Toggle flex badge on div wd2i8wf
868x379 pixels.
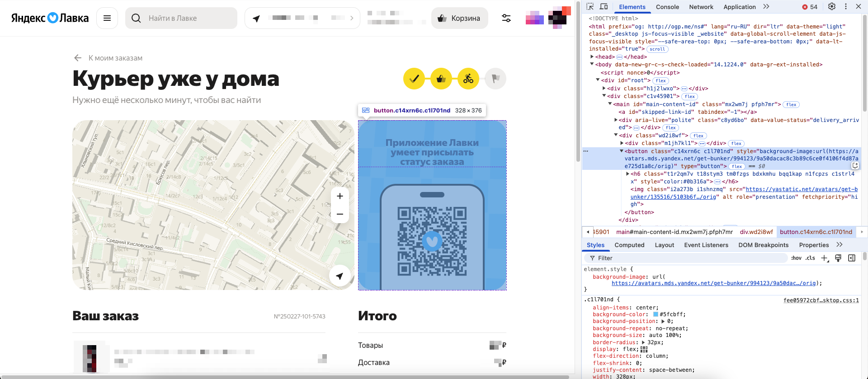click(x=698, y=136)
